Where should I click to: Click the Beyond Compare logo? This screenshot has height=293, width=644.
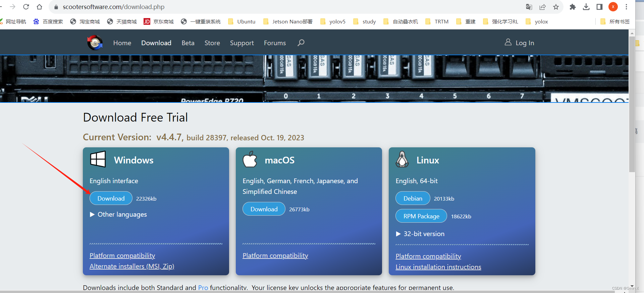coord(95,43)
